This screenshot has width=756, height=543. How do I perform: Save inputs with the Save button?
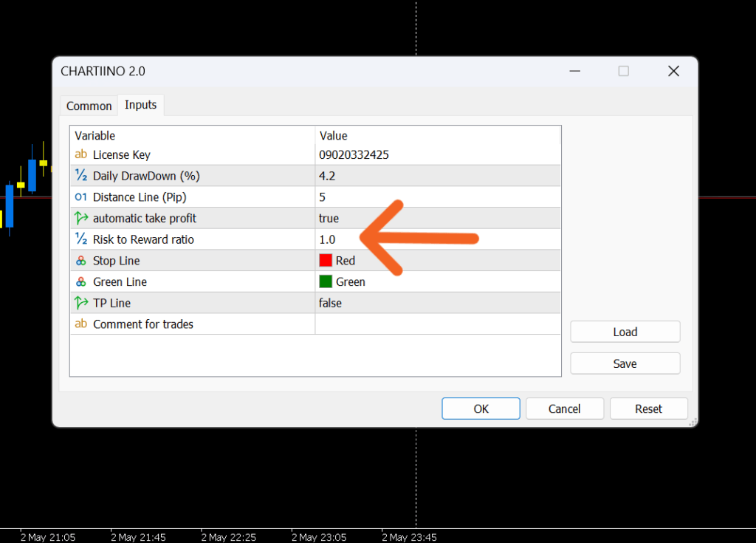tap(625, 363)
